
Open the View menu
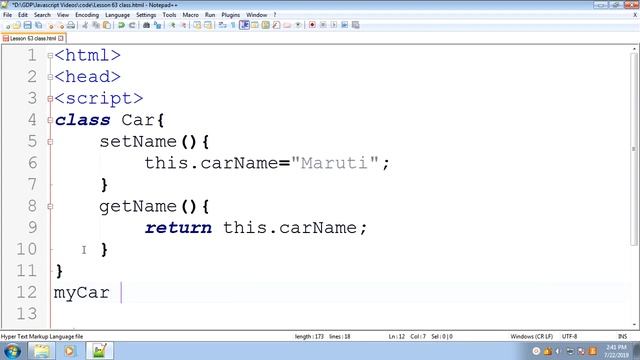point(62,15)
